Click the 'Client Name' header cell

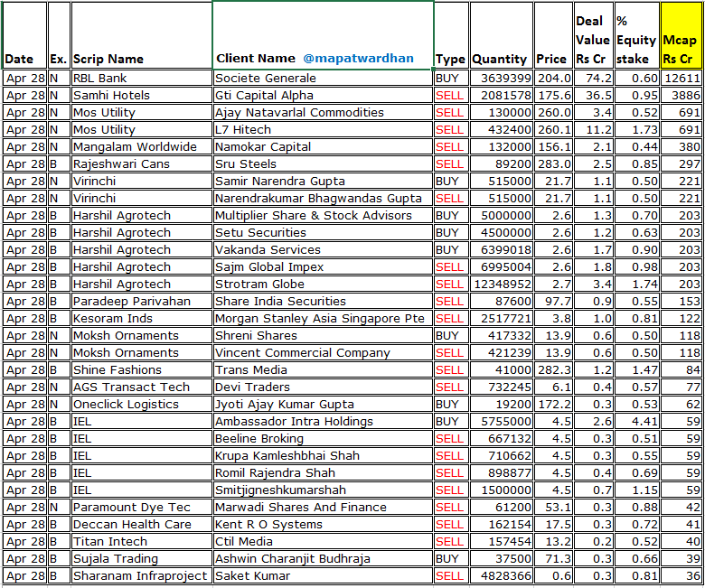323,35
